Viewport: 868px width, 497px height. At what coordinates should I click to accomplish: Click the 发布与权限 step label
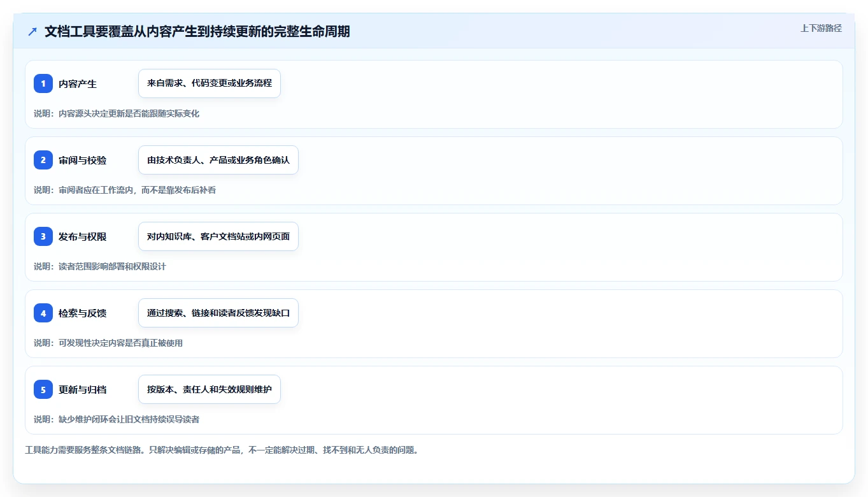coord(83,236)
